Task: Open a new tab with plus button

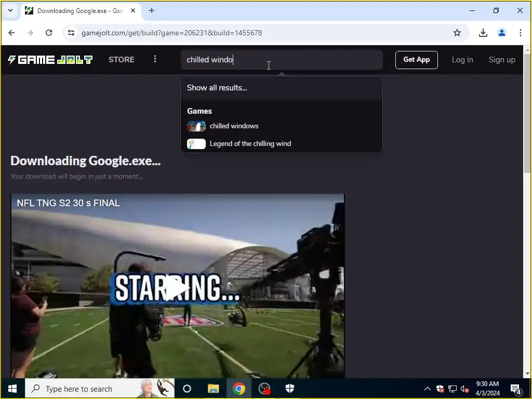Action: [x=152, y=10]
